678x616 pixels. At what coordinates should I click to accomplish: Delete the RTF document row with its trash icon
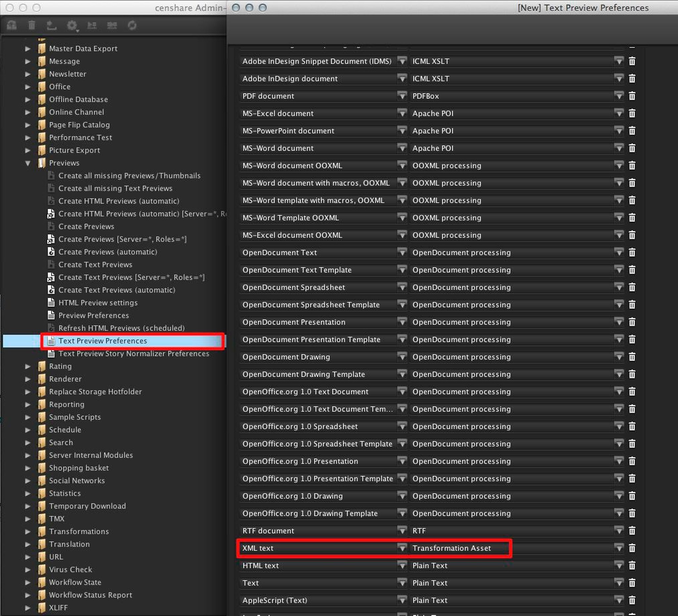coord(632,531)
